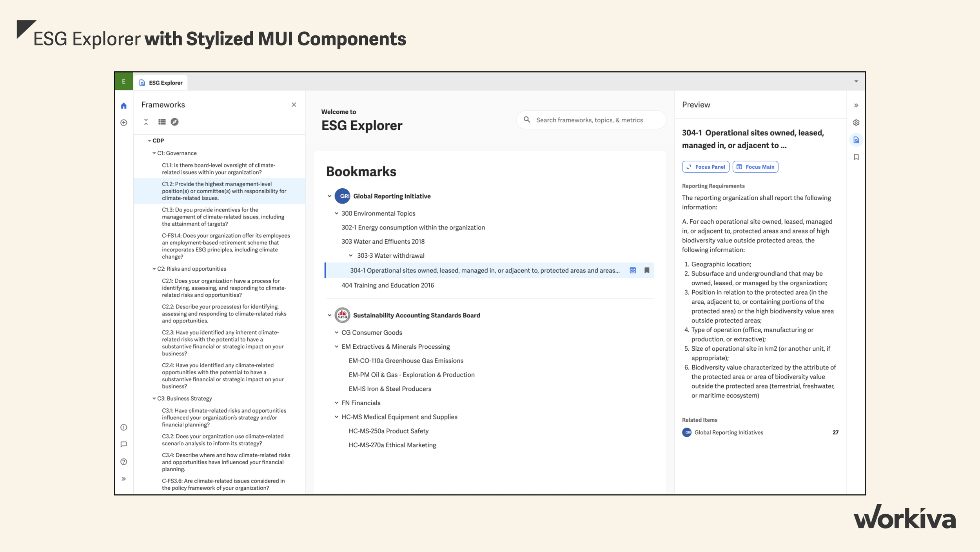Click preview icon on the 304-1 row
The width and height of the screenshot is (980, 552).
pos(633,270)
